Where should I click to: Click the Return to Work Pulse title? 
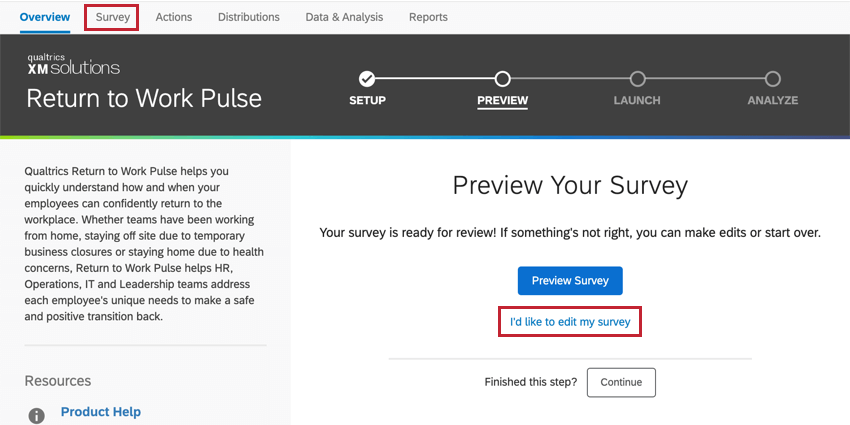[144, 99]
